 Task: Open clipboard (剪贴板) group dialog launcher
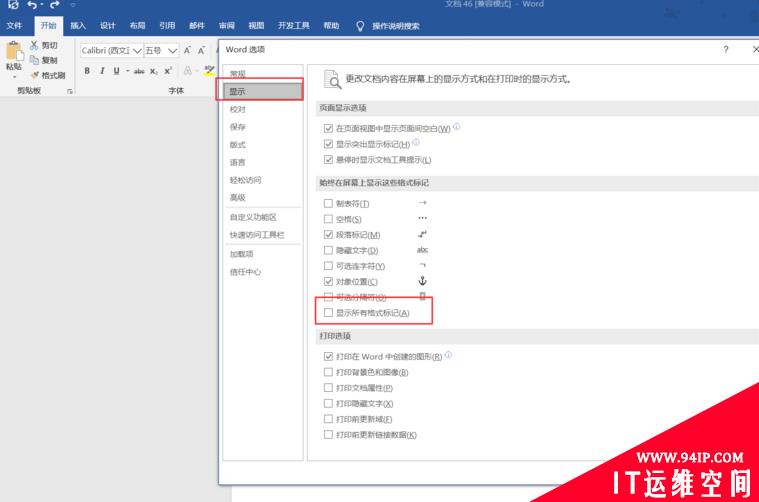pos(70,91)
